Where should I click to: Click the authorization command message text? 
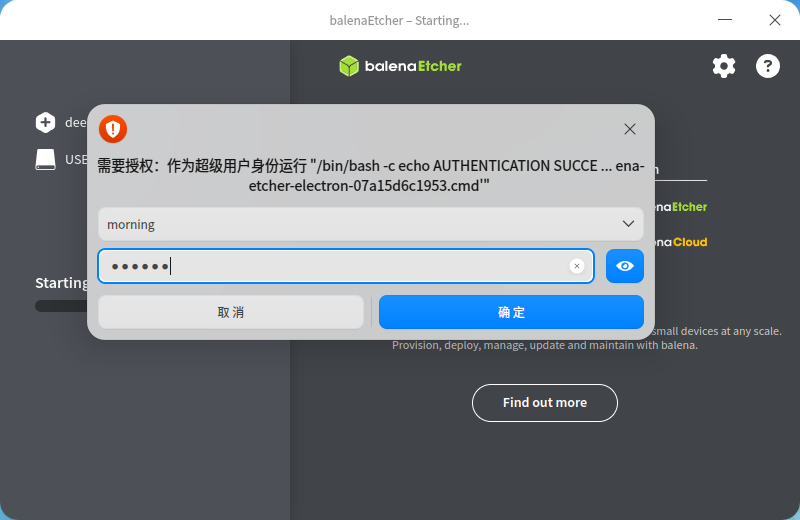coord(370,176)
